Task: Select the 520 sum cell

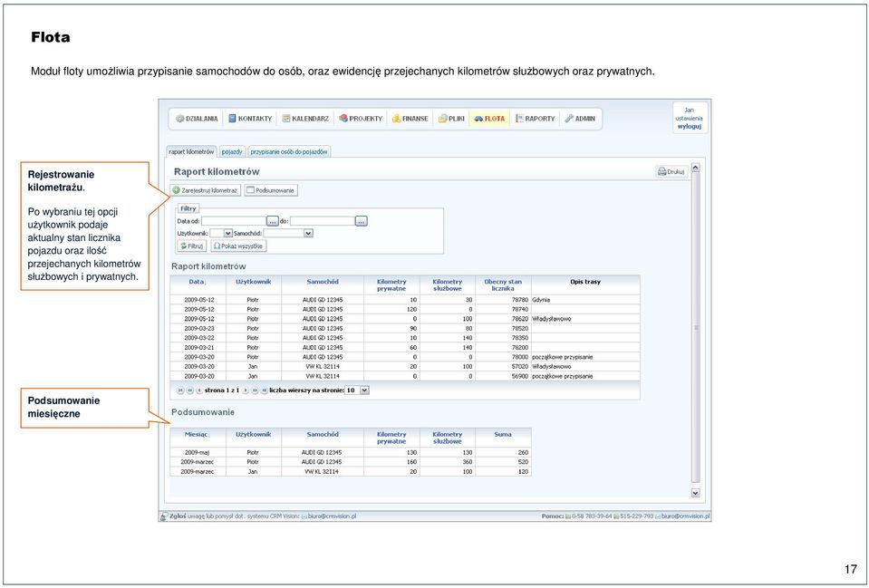Action: (503, 462)
